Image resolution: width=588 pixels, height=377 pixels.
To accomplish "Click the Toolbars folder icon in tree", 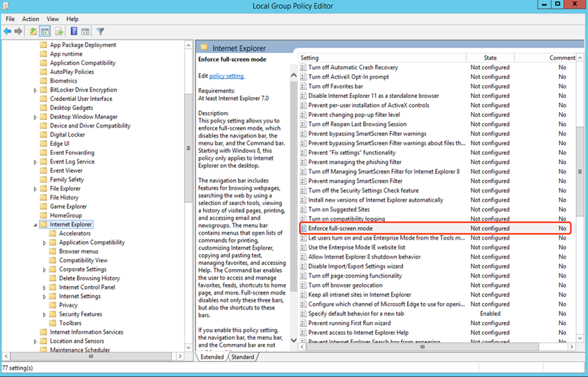I will 52,323.
